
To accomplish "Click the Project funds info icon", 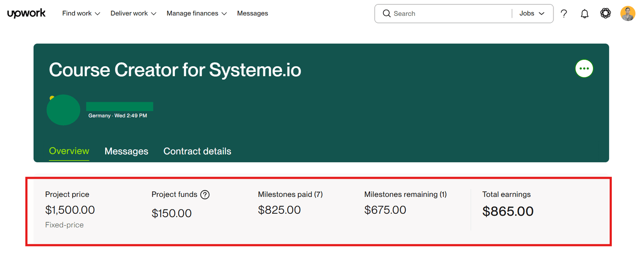I will [205, 195].
